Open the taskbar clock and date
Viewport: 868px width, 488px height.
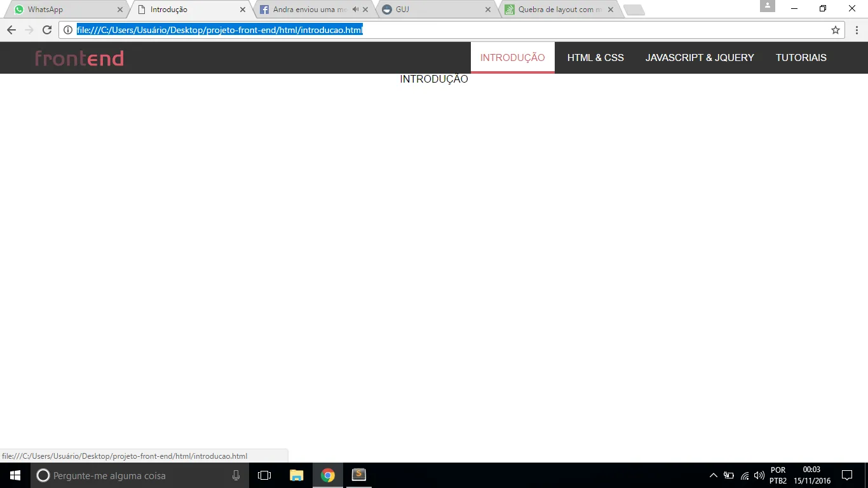pyautogui.click(x=812, y=475)
